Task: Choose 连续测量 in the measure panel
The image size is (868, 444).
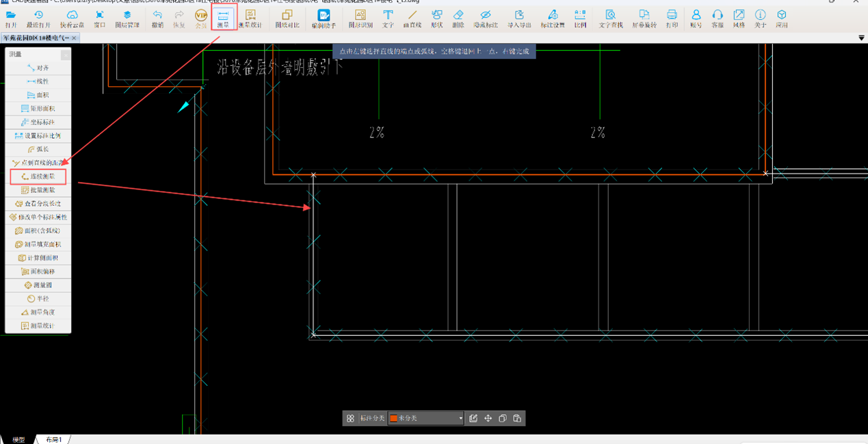Action: 38,177
